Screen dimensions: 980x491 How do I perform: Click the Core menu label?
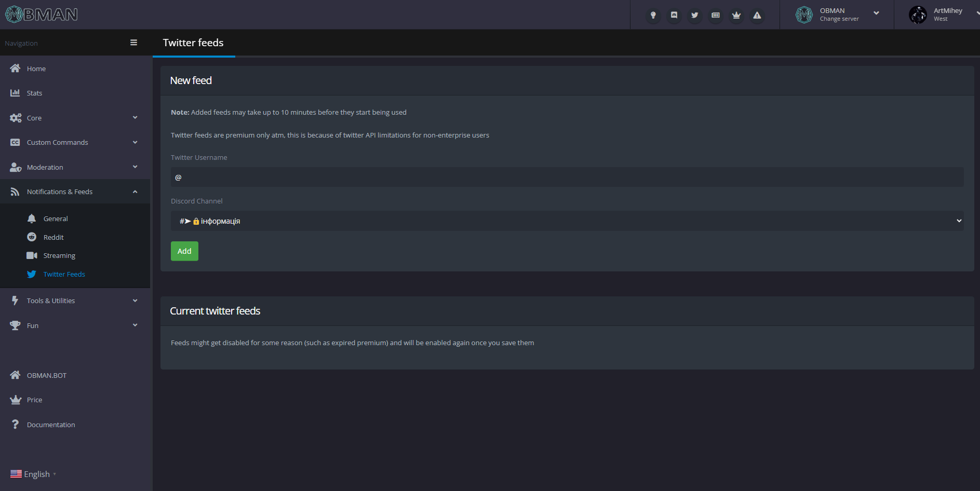point(34,118)
